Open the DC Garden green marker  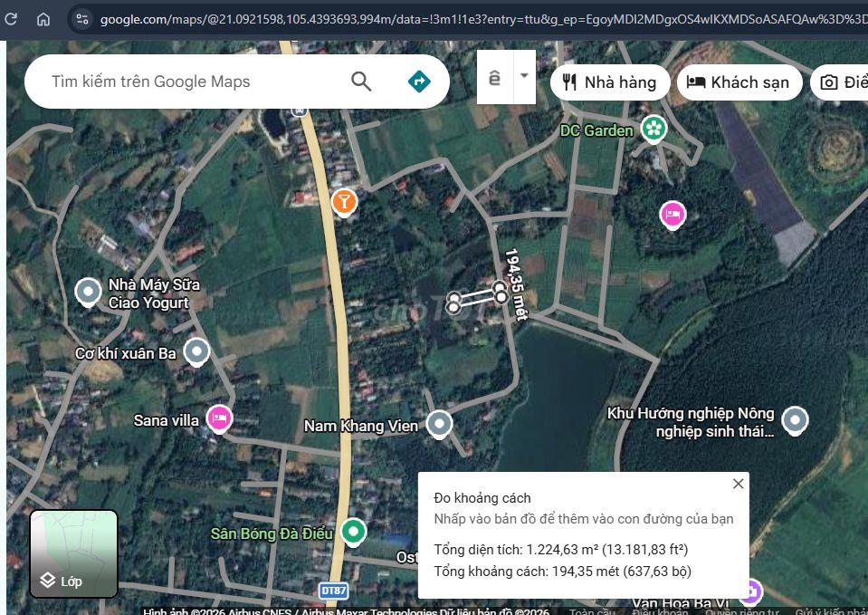[x=653, y=130]
